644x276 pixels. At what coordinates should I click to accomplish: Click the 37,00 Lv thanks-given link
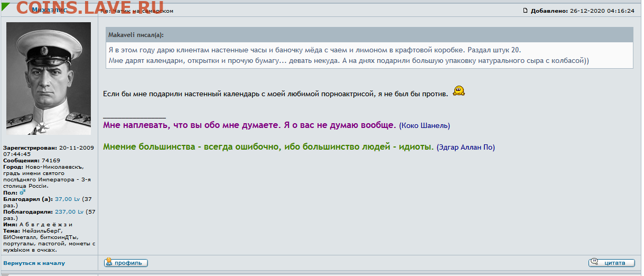(67, 199)
